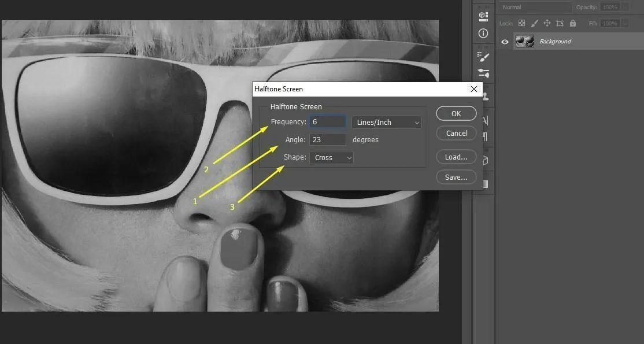Open the Brush Settings panel icon

[484, 73]
